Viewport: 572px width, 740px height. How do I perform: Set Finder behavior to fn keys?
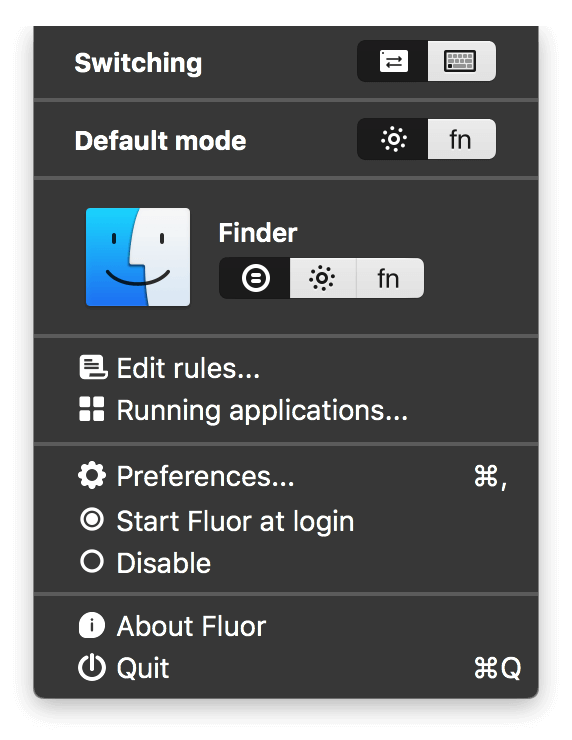(x=390, y=278)
